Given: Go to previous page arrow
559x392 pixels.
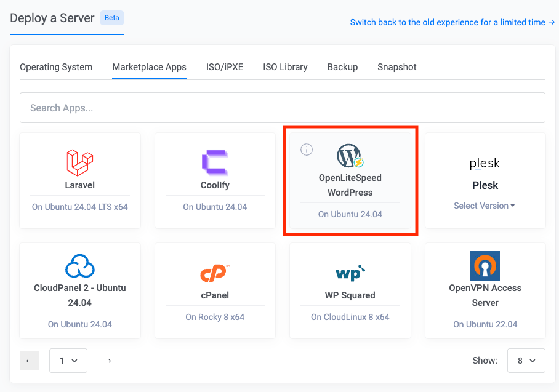Looking at the screenshot, I should pyautogui.click(x=30, y=361).
